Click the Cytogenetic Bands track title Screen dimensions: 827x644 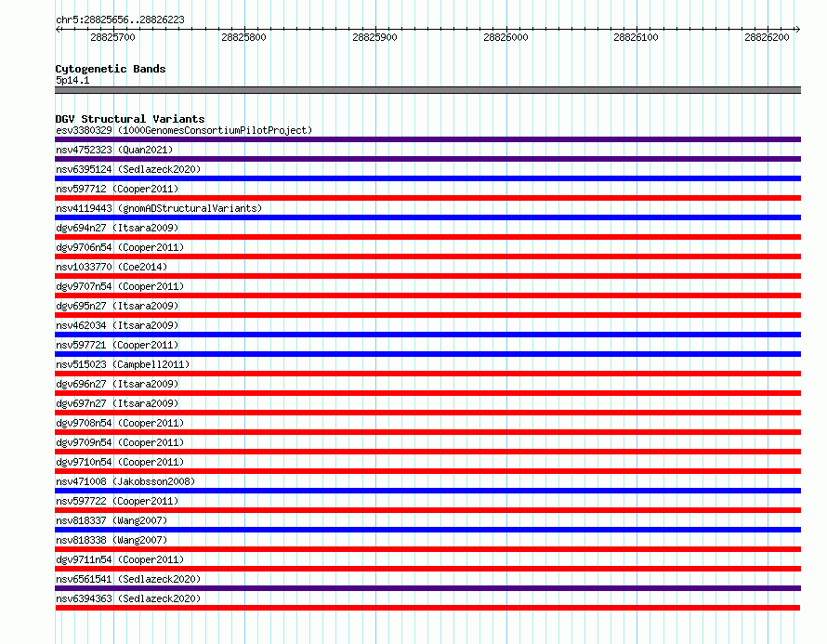pyautogui.click(x=111, y=69)
